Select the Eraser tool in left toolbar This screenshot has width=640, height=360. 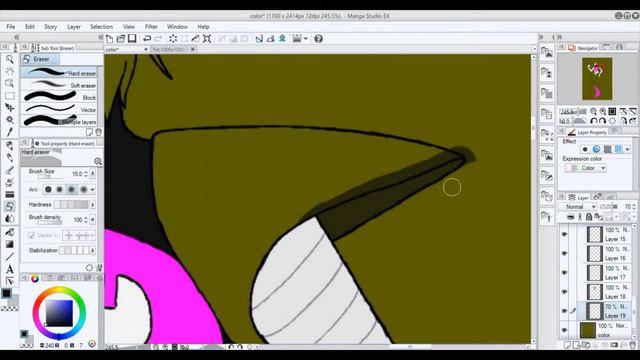(x=9, y=207)
